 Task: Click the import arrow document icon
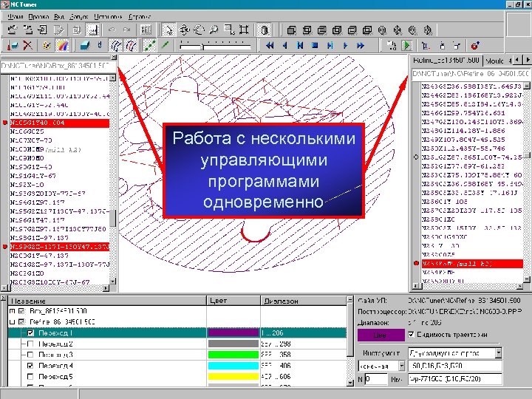(x=43, y=30)
